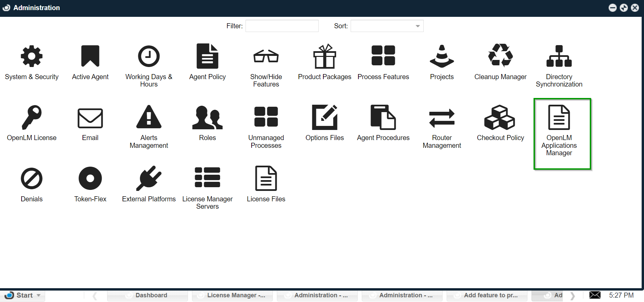644x302 pixels.
Task: Click the Filter text field
Action: pyautogui.click(x=282, y=26)
